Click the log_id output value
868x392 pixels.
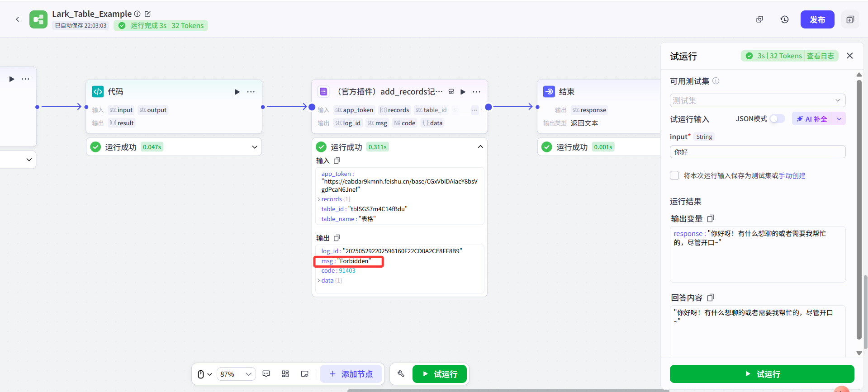coord(403,251)
